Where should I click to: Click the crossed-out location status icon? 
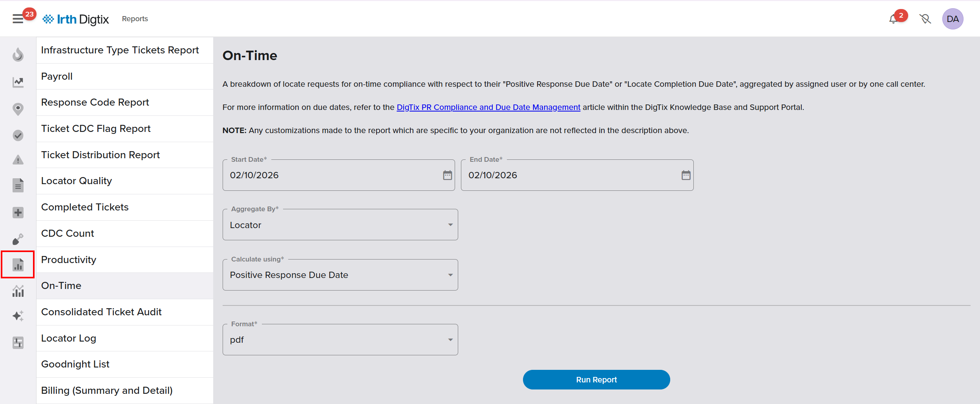point(925,19)
